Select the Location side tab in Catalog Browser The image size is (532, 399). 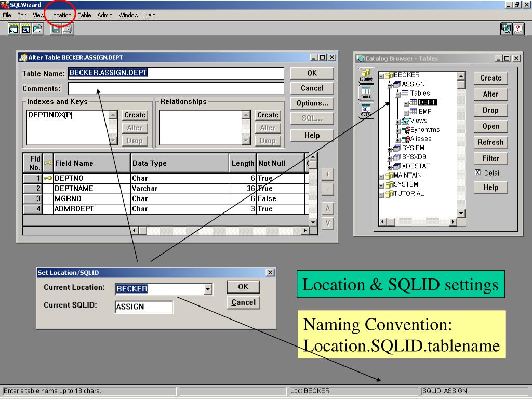[366, 75]
